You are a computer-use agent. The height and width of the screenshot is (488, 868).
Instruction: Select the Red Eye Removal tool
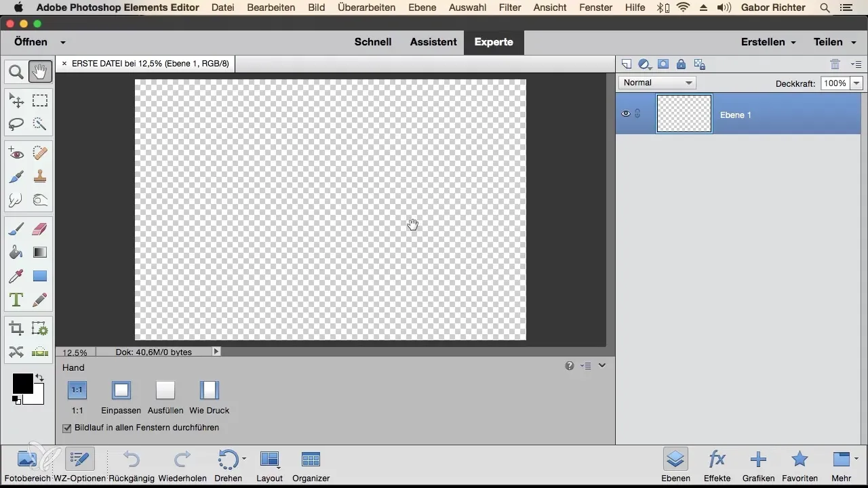[16, 154]
